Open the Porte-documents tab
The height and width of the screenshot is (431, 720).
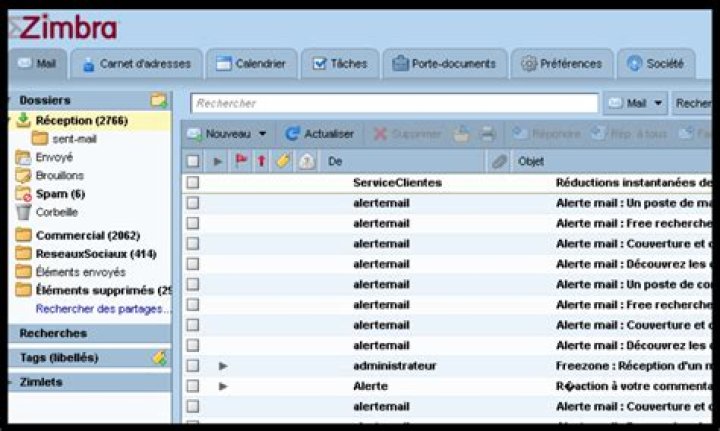click(x=444, y=64)
